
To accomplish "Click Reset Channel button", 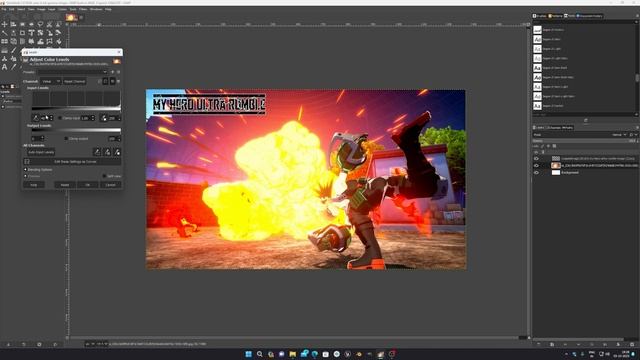I will (x=75, y=81).
